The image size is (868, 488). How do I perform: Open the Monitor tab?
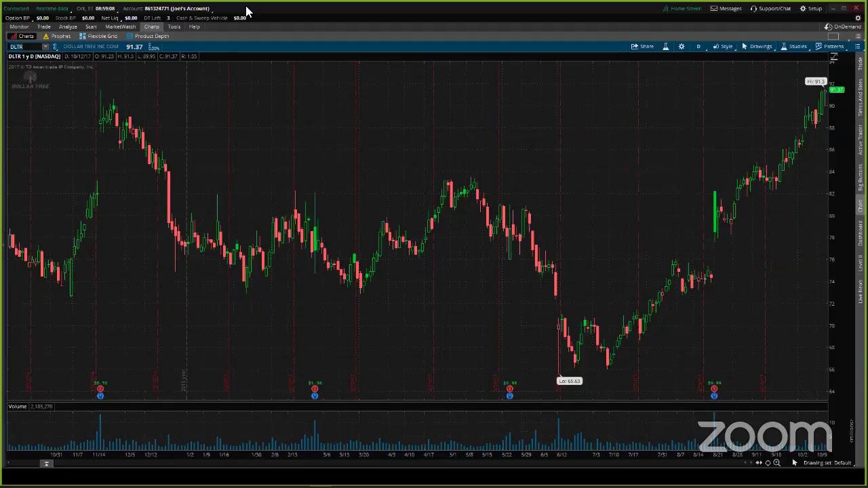(19, 26)
